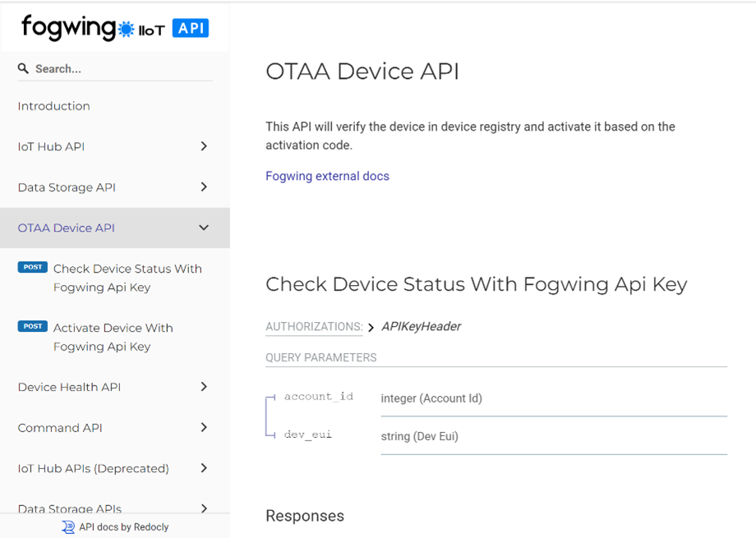Click the dev_eui parameter name
The width and height of the screenshot is (756, 538).
307,435
